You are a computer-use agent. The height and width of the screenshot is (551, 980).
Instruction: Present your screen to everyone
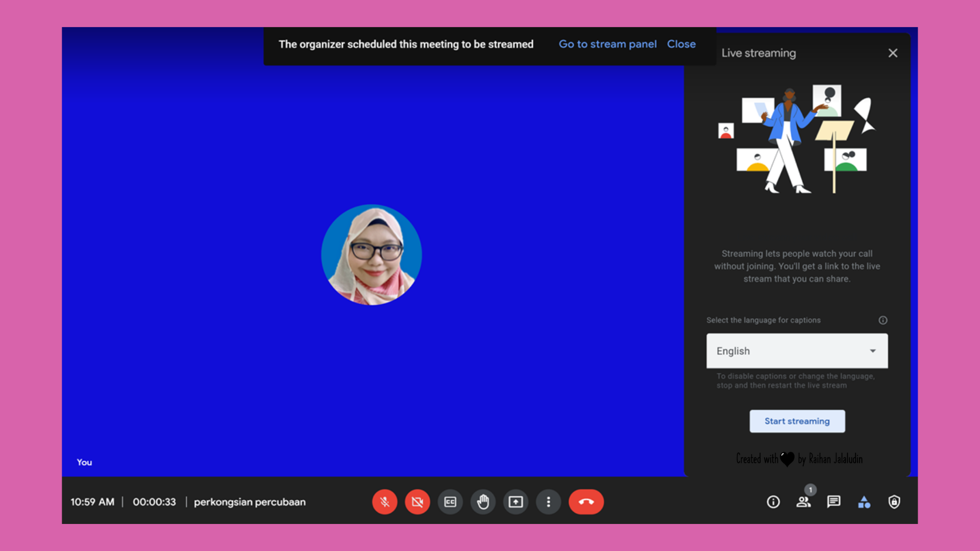pos(516,502)
